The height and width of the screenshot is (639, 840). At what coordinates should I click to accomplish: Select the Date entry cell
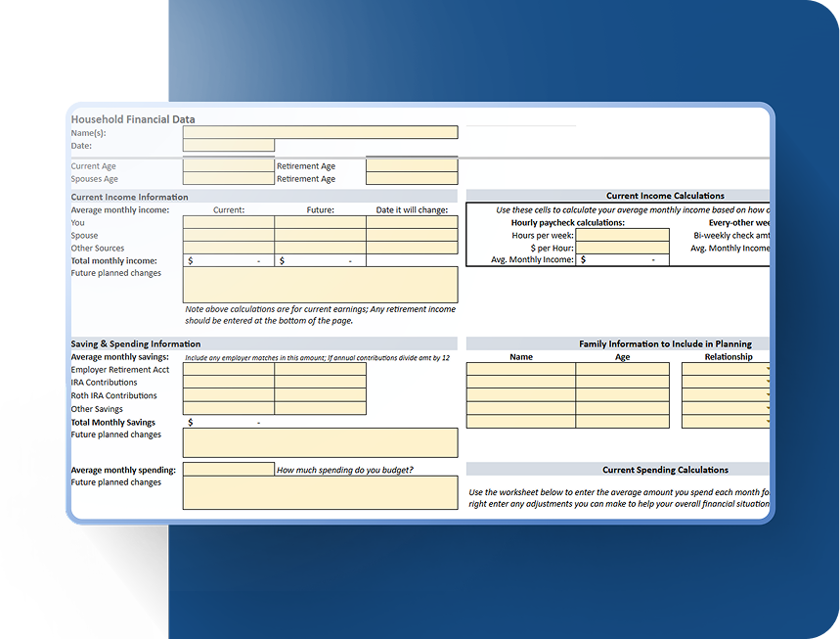(x=228, y=146)
